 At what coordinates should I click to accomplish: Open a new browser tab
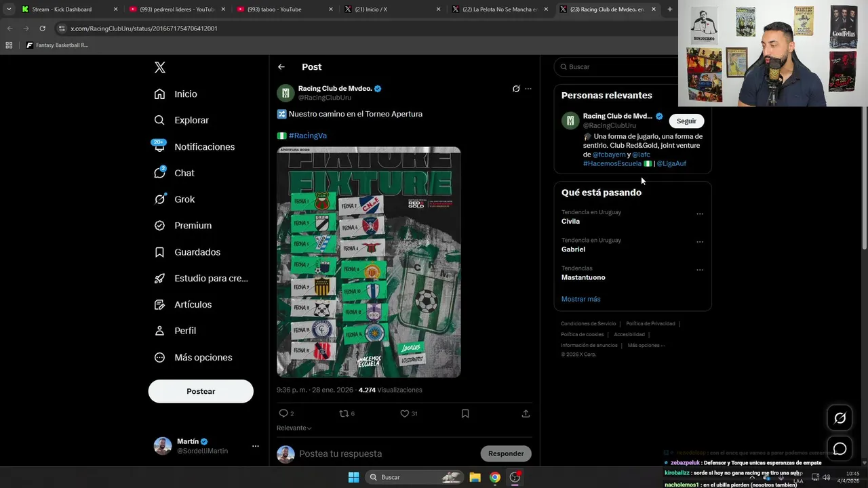pos(669,9)
